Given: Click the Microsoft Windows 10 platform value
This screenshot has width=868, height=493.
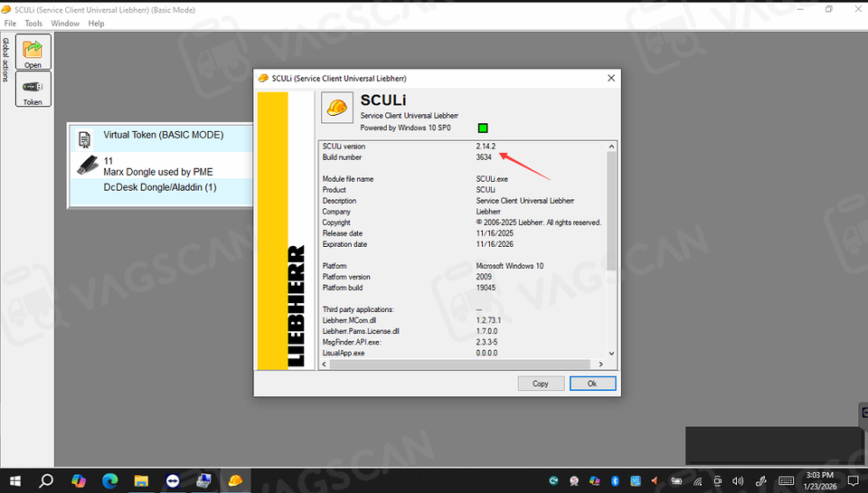Looking at the screenshot, I should pyautogui.click(x=509, y=266).
